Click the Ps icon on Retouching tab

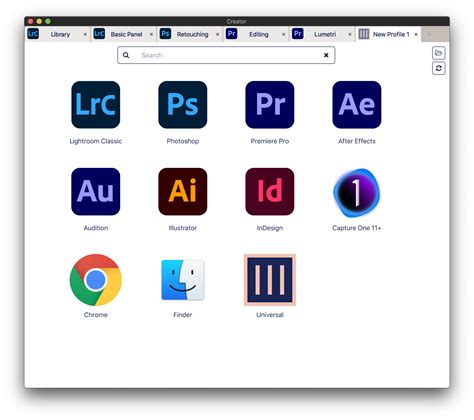(165, 34)
